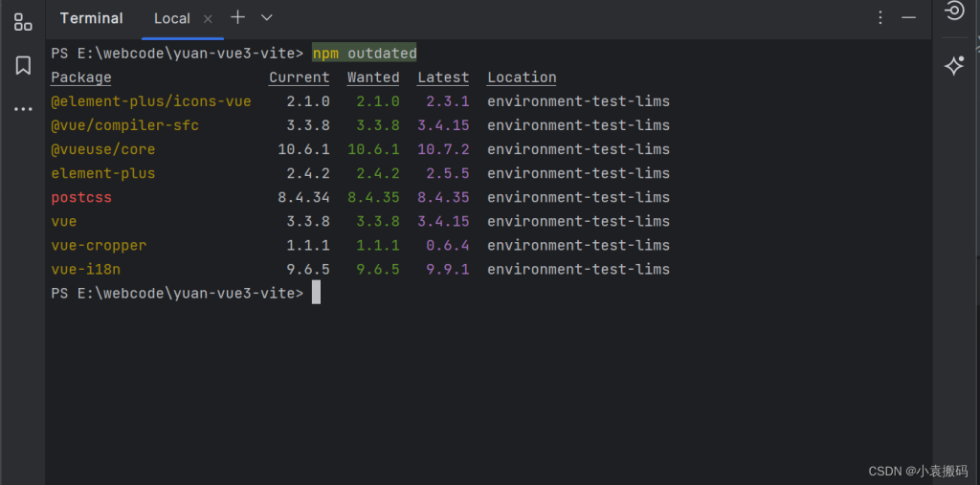Open the Structure tool window icon
This screenshot has height=485, width=980.
tap(23, 22)
